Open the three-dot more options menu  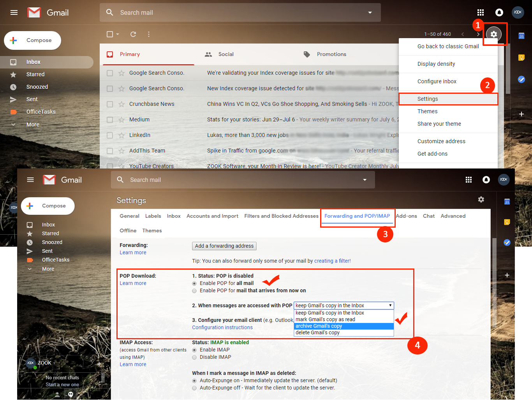(149, 34)
